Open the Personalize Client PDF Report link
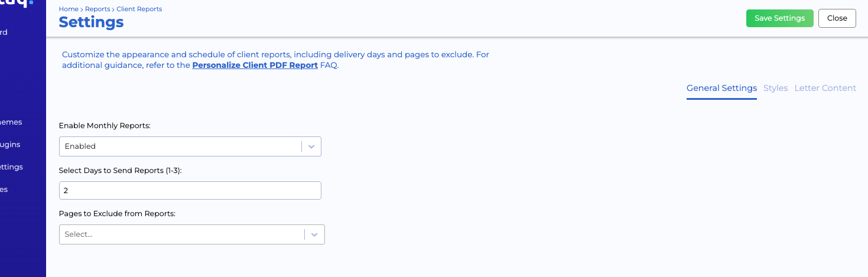Viewport: 868px width, 277px height. tap(255, 66)
